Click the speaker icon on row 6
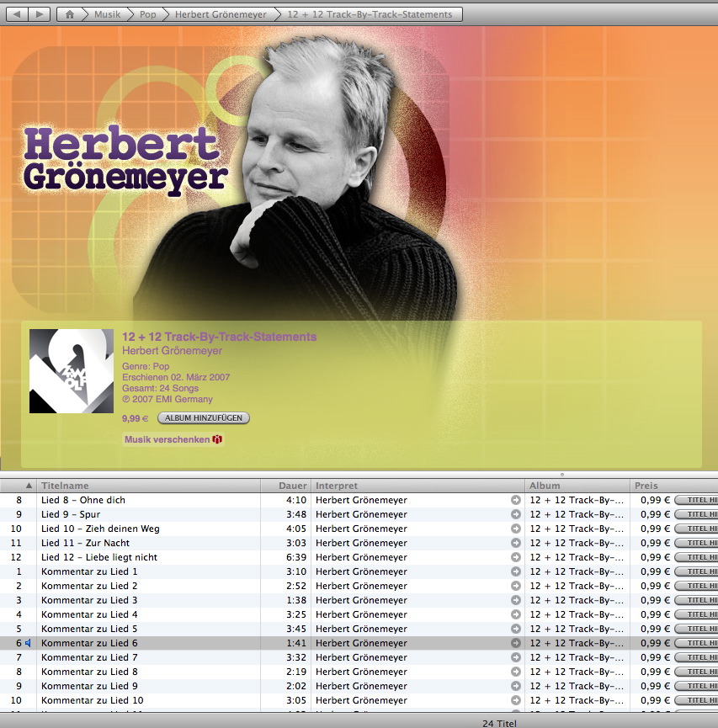718x728 pixels. click(29, 643)
